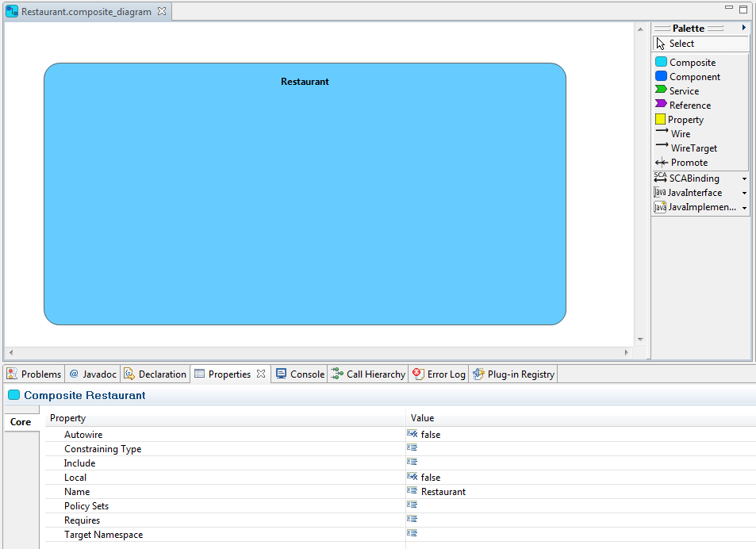Open the Plug-in Registry tab
Screen dimensions: 756x549
point(514,374)
